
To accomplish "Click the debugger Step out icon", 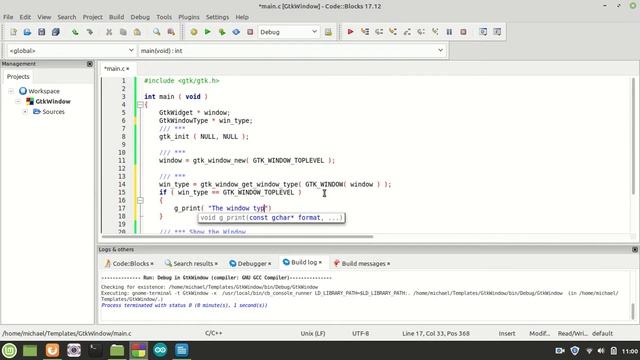I will pyautogui.click(x=407, y=32).
